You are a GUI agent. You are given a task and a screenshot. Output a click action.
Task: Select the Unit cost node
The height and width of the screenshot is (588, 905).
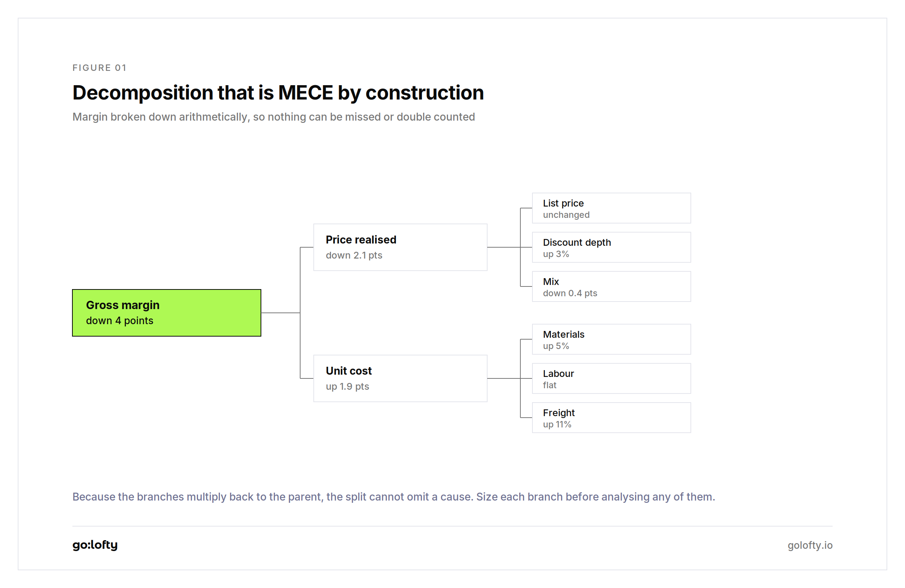[x=400, y=378]
